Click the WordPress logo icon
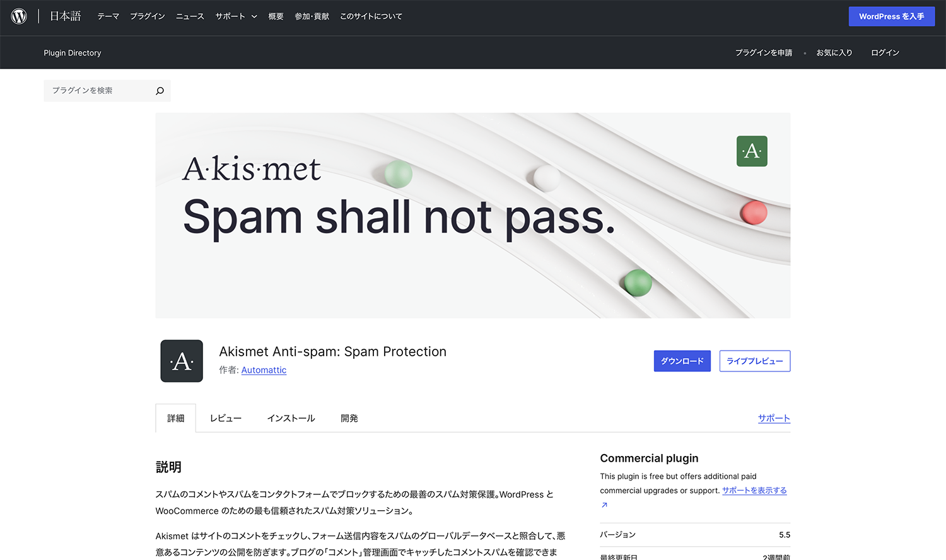Image resolution: width=946 pixels, height=560 pixels. click(19, 16)
